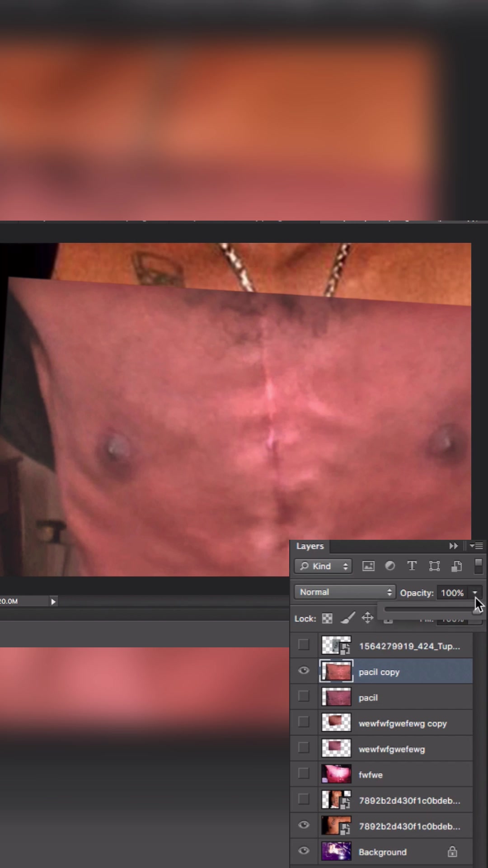Click the Opacity slider track

coord(429,609)
